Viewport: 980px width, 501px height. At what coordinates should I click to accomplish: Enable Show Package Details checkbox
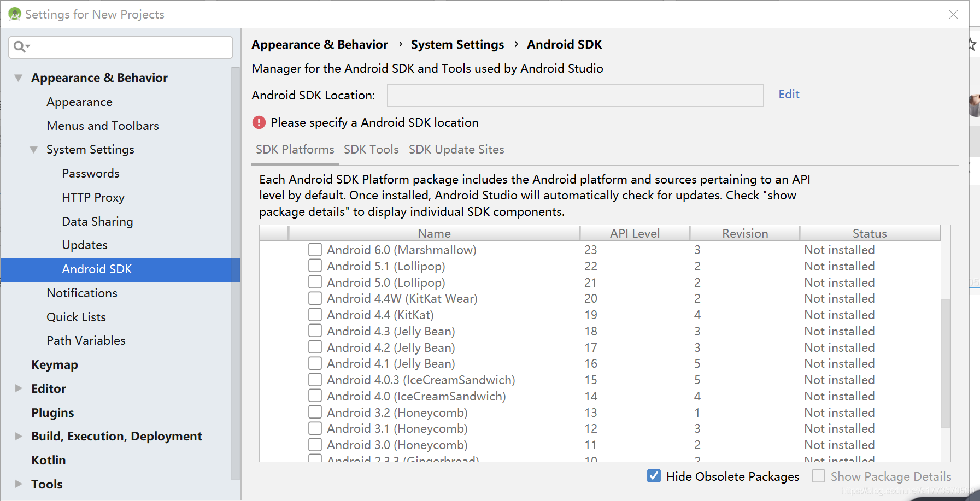818,476
